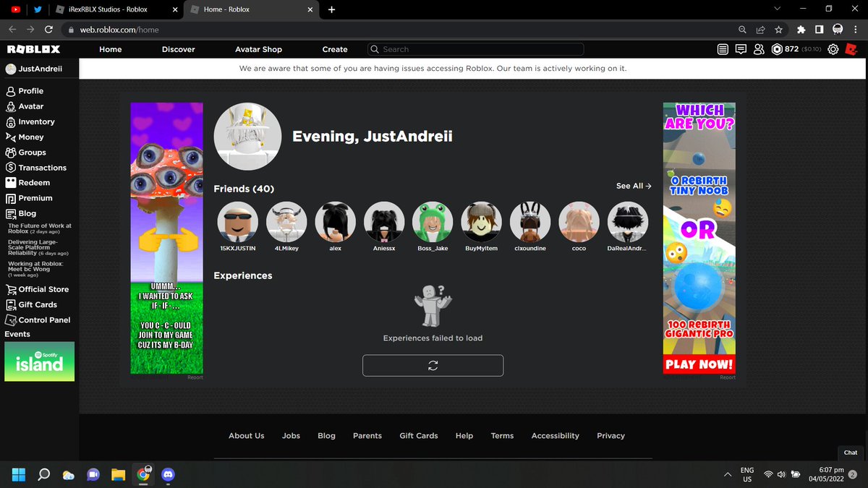Go to Avatar Shop in the navigation
This screenshot has width=868, height=488.
[258, 49]
